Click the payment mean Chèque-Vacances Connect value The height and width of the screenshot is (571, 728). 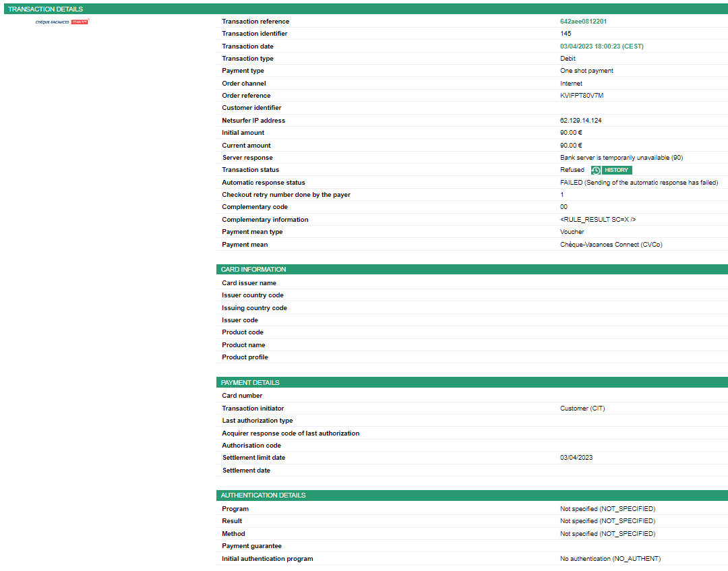coord(611,245)
